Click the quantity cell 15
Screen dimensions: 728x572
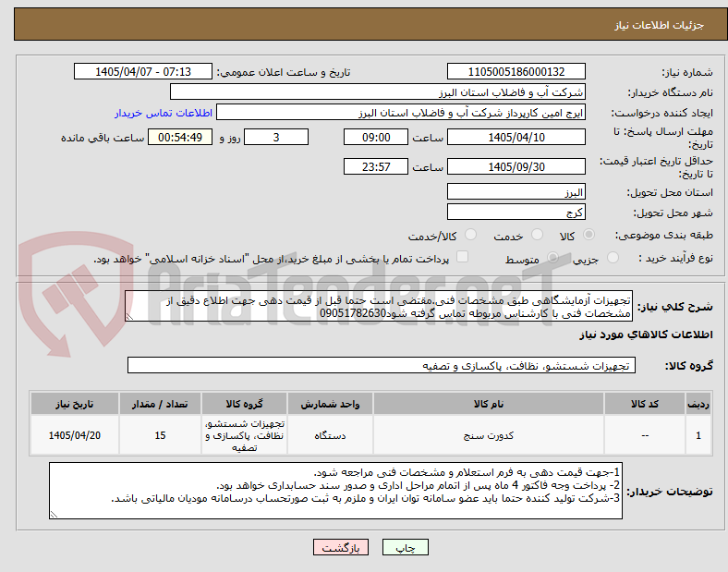click(x=160, y=435)
